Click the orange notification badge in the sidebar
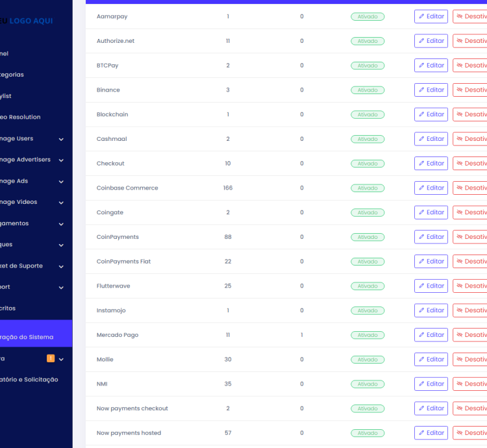The image size is (487, 448). (51, 358)
